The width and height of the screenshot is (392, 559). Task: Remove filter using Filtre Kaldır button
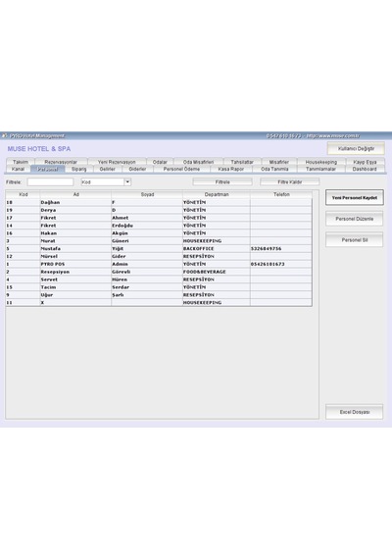[x=290, y=181]
